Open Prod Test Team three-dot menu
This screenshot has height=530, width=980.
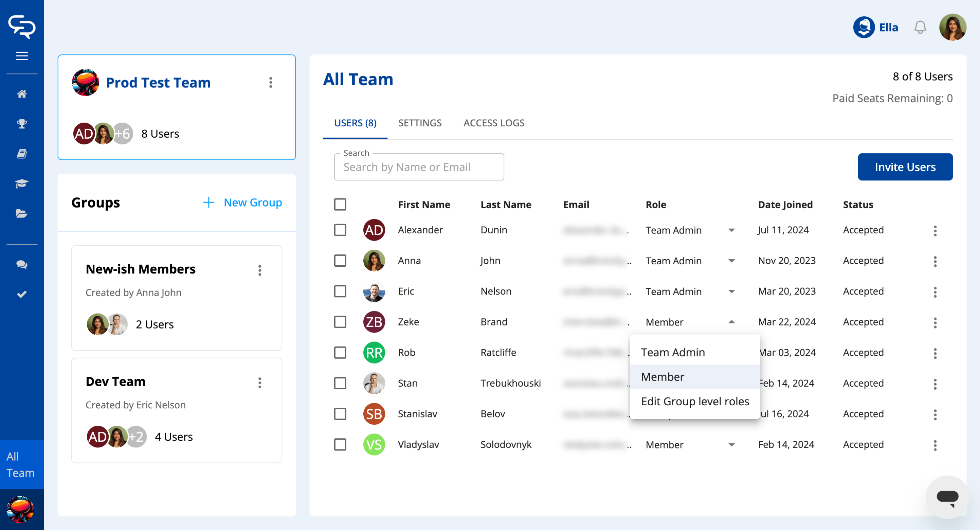pyautogui.click(x=271, y=83)
